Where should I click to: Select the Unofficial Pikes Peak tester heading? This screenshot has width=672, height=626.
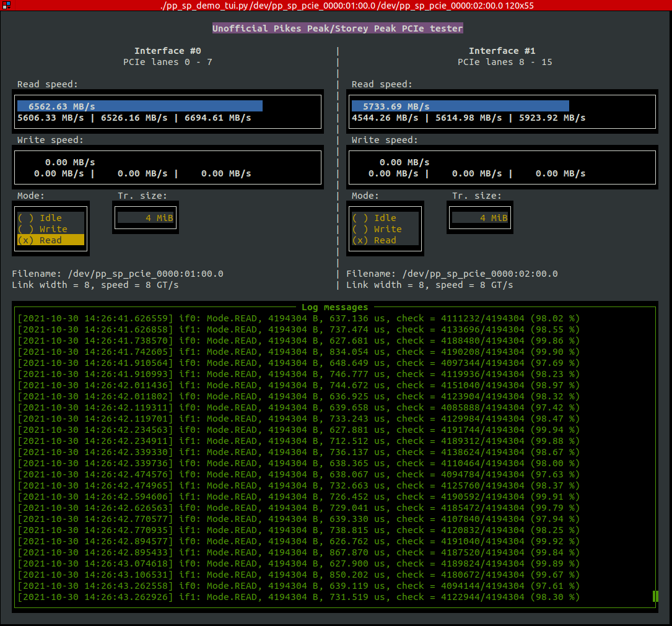[338, 28]
